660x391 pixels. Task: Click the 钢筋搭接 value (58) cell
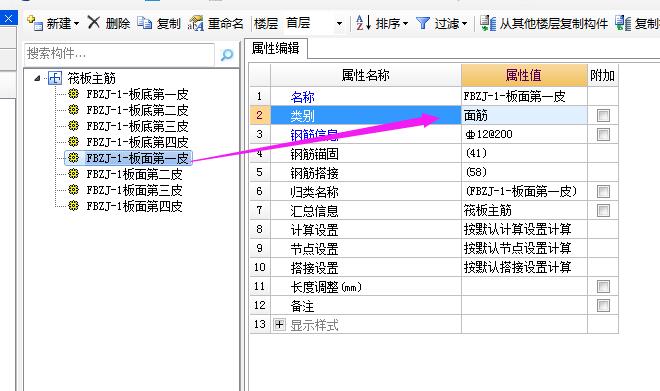coord(524,172)
